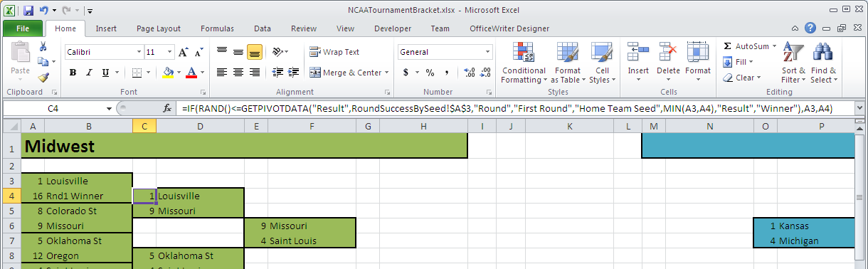This screenshot has height=269, width=868.
Task: Click the Copy icon in Clipboard group
Action: pos(42,62)
